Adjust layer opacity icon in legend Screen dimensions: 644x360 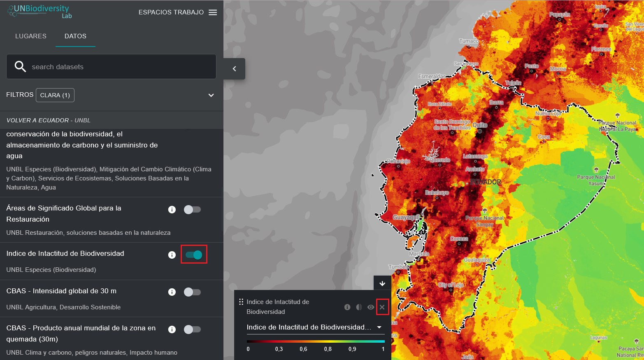coord(359,307)
